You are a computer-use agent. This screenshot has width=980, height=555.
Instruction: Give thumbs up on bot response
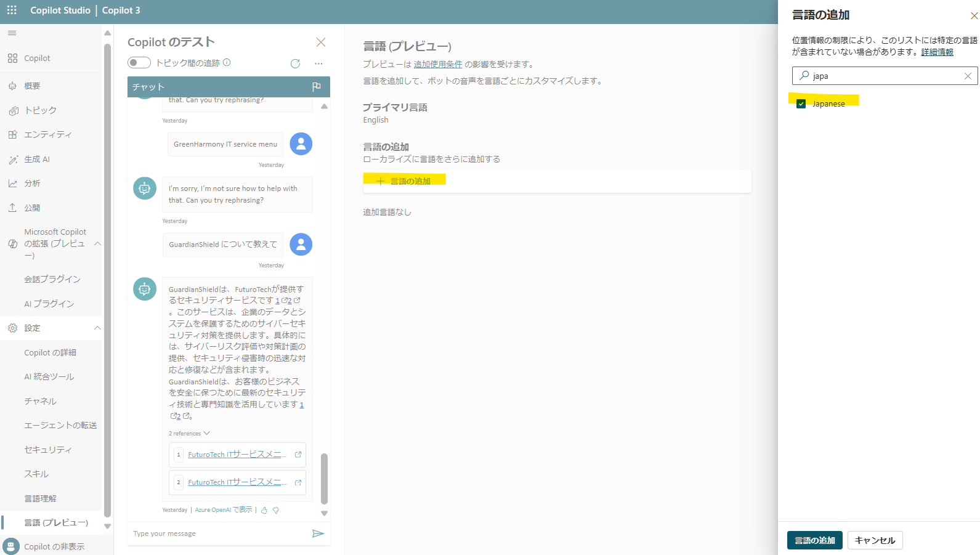click(x=264, y=510)
